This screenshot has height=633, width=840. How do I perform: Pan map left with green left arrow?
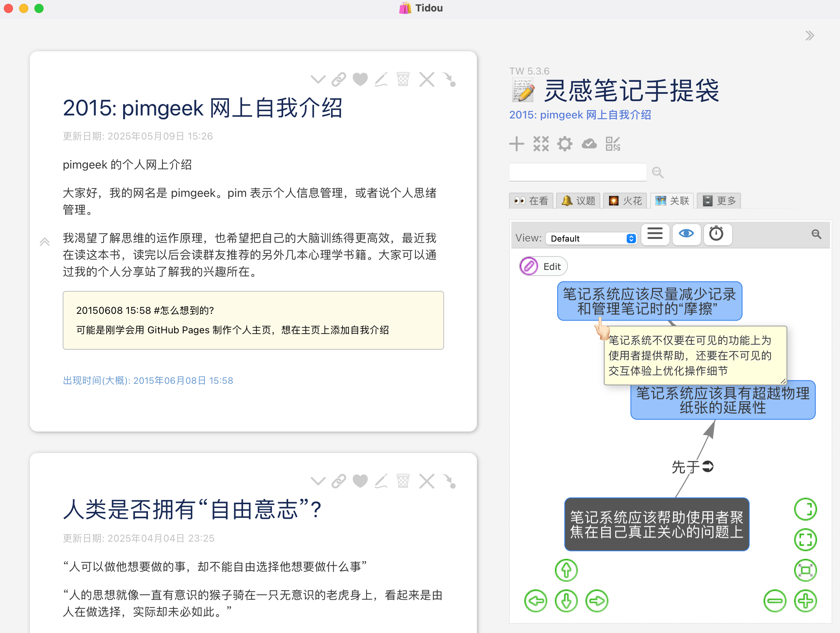(535, 601)
